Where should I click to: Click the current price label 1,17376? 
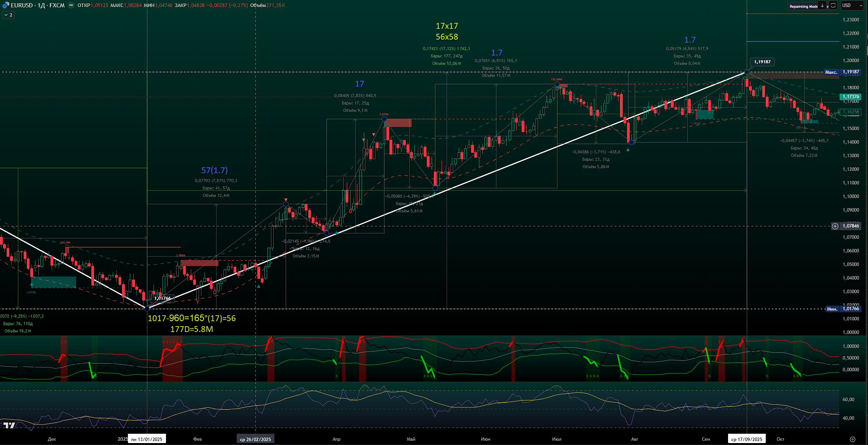coord(851,97)
